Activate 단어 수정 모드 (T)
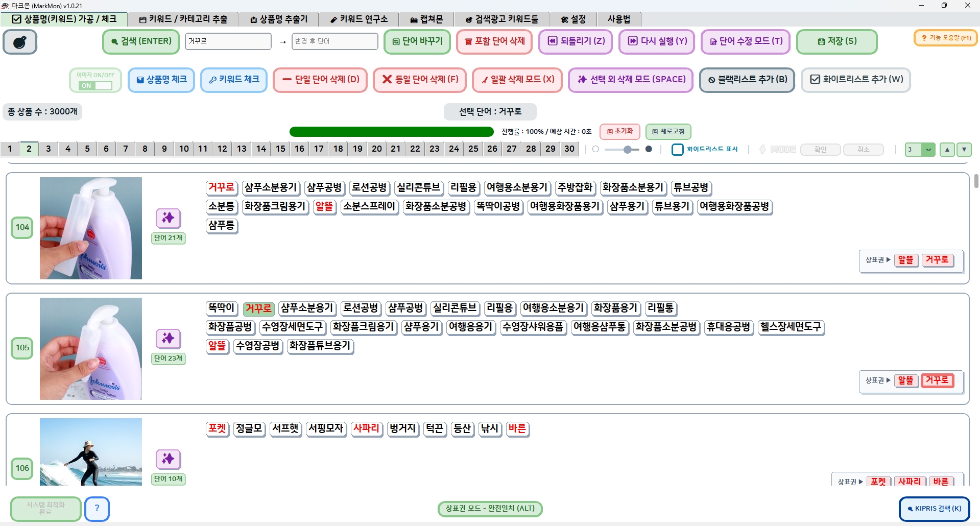 coord(746,41)
